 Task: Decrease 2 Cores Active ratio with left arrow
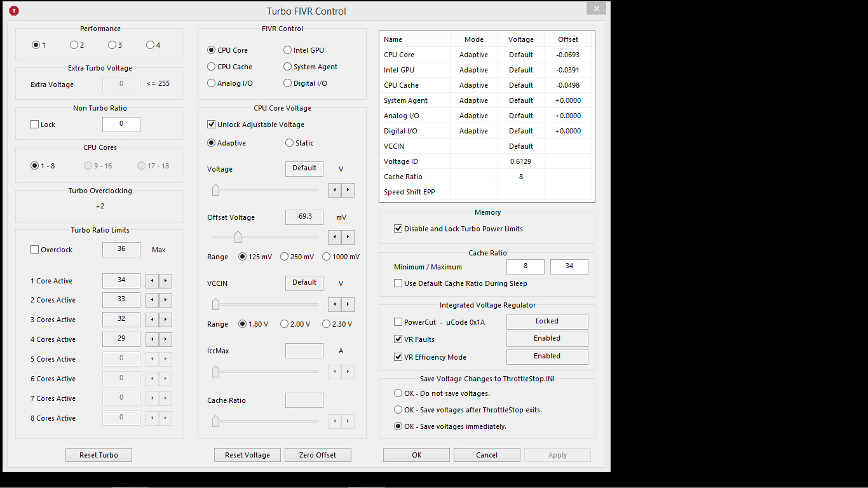(x=153, y=300)
